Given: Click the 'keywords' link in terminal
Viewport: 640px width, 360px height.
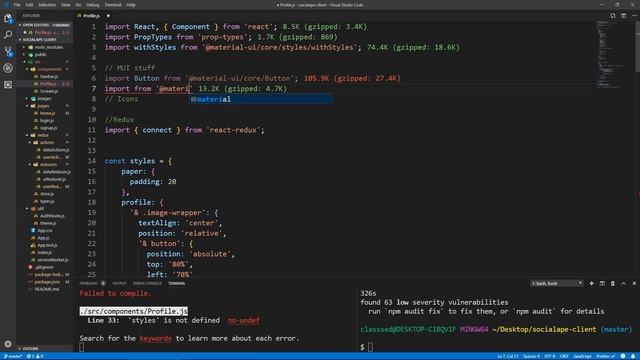Looking at the screenshot, I should click(156, 338).
